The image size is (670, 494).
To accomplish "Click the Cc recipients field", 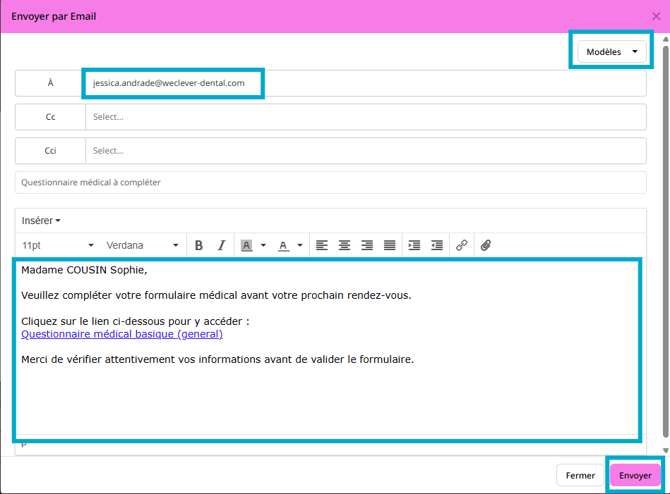I will pos(366,117).
